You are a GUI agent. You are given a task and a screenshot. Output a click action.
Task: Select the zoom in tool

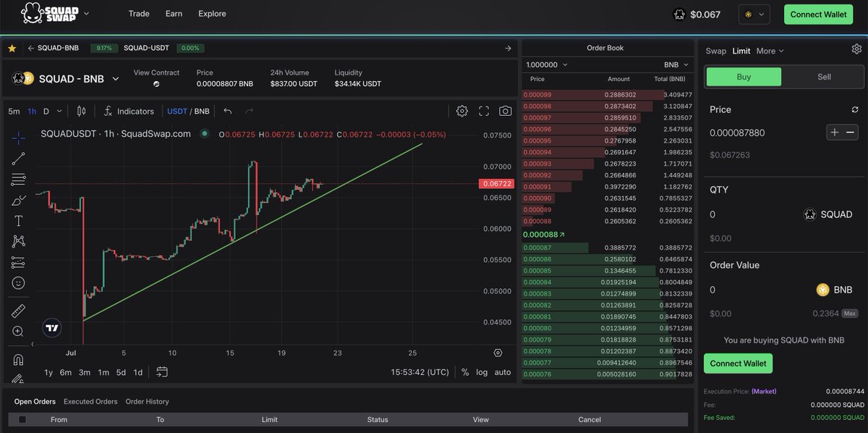click(18, 332)
